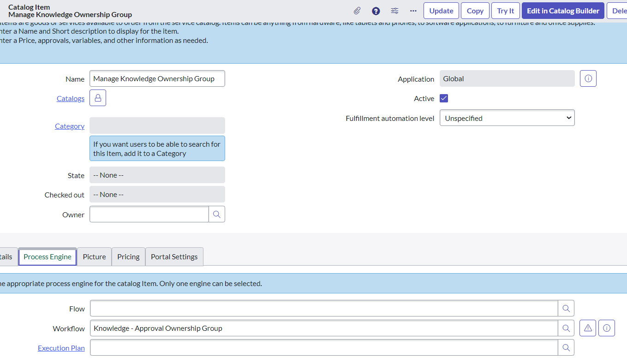Switch to the Picture tab
Screen dimensions: 627x364
(x=94, y=257)
